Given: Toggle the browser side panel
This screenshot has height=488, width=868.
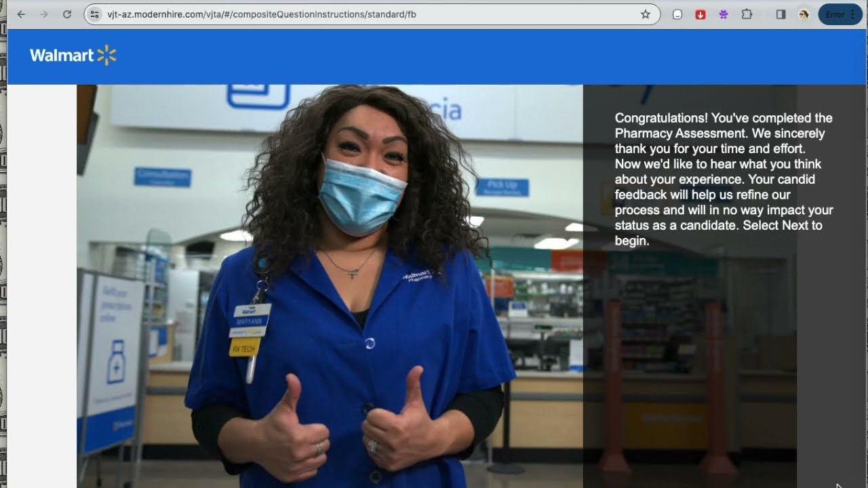Looking at the screenshot, I should (x=781, y=14).
